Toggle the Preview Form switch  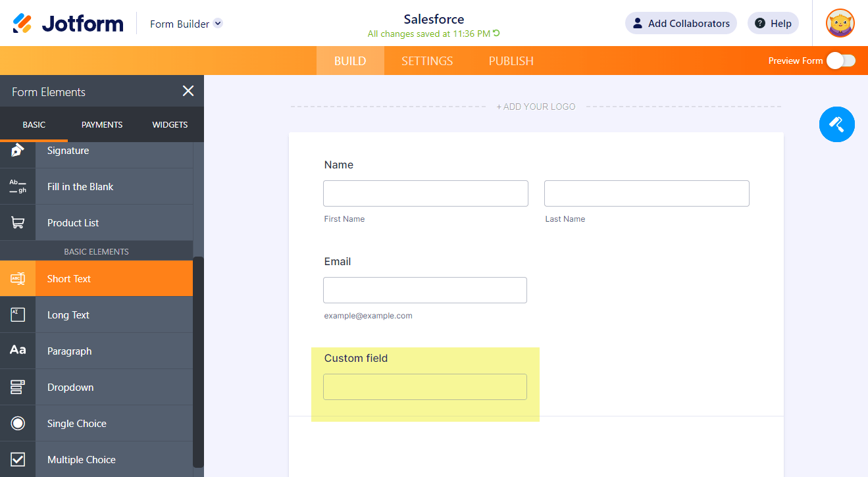point(841,61)
